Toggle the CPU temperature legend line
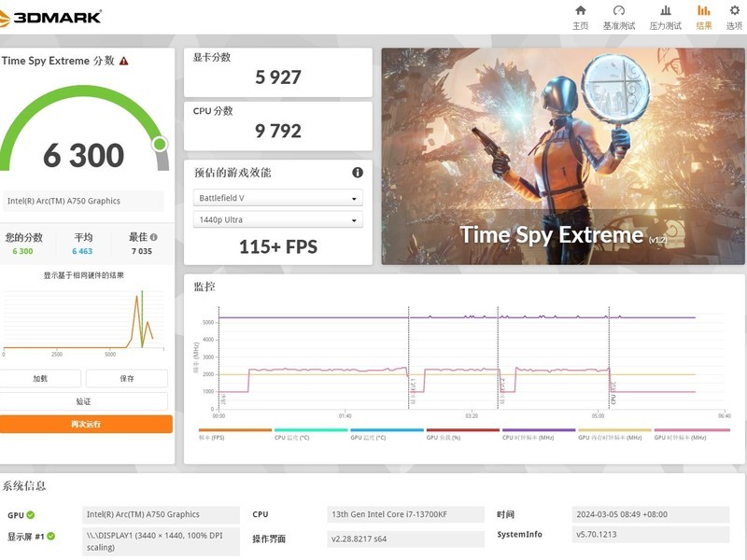 click(311, 434)
